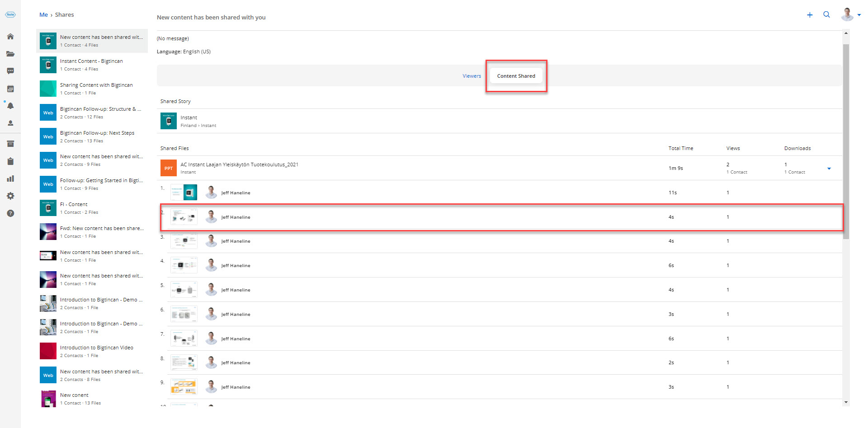Open search with the magnifier icon
This screenshot has height=428, width=868.
826,14
